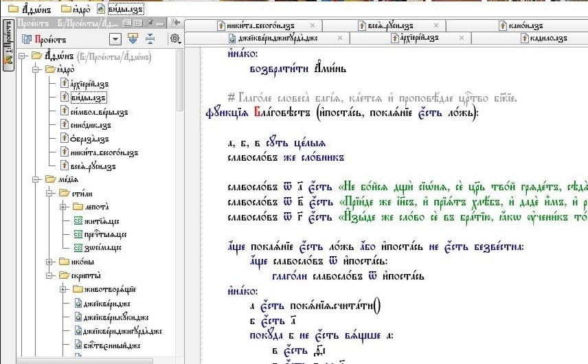This screenshot has height=364, width=588.
Task: Click the возвратити Аминь code line
Action: point(297,69)
